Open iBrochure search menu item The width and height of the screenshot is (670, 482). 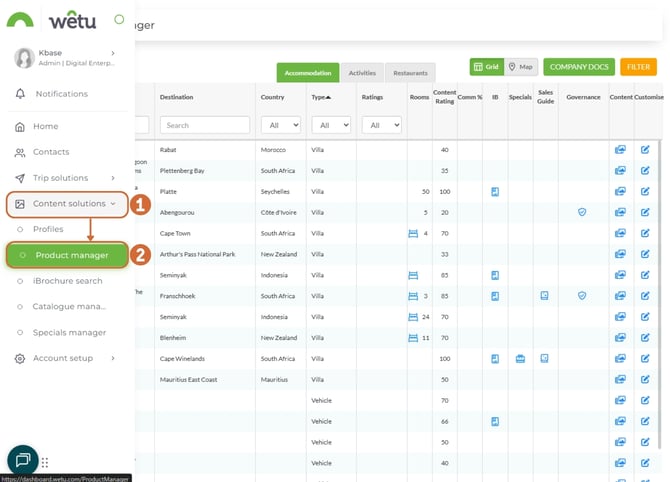pos(68,281)
